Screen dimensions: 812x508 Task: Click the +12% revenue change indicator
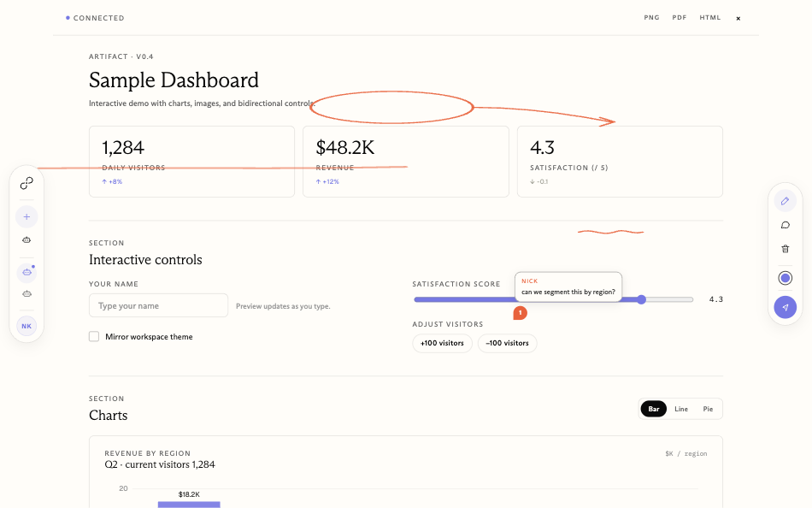coord(327,181)
